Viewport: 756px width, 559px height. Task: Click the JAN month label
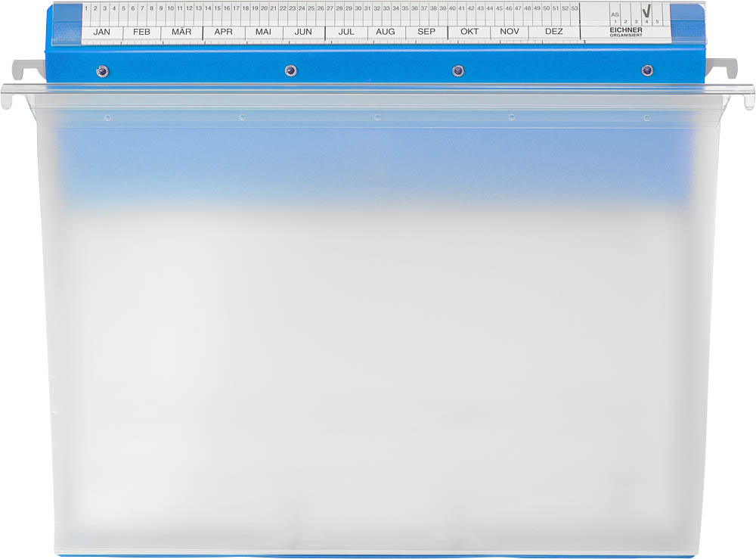(101, 32)
